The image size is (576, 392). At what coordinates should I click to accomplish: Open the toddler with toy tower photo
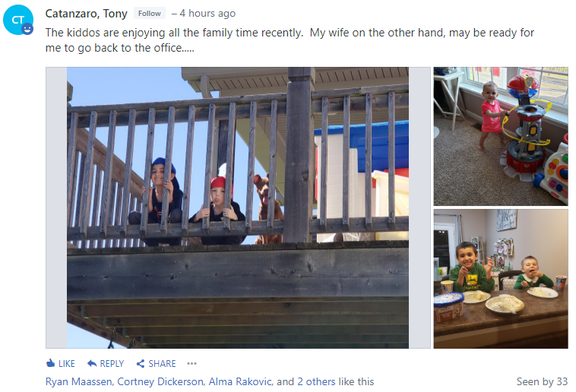[x=501, y=136]
